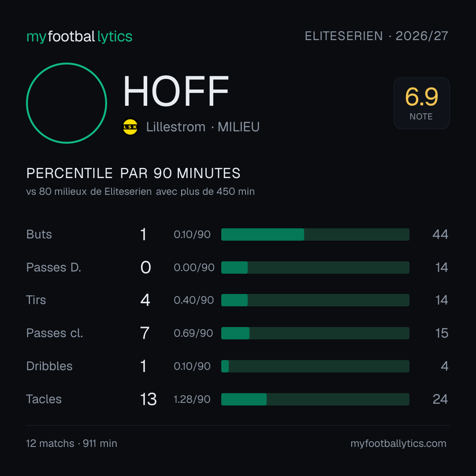476x476 pixels.
Task: Click the PERCENTILE PAR 90 MINUTES heading
Action: (x=133, y=173)
